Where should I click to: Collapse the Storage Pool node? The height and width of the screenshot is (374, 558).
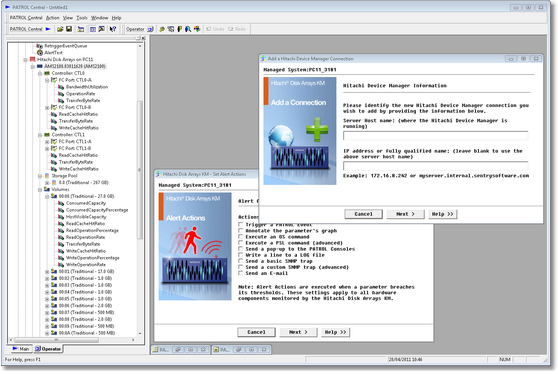coord(40,176)
